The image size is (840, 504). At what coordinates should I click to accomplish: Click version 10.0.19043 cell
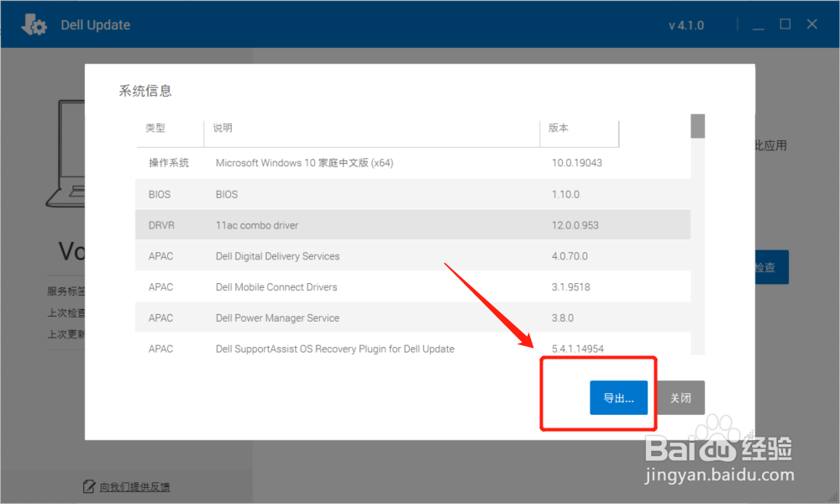tap(577, 163)
